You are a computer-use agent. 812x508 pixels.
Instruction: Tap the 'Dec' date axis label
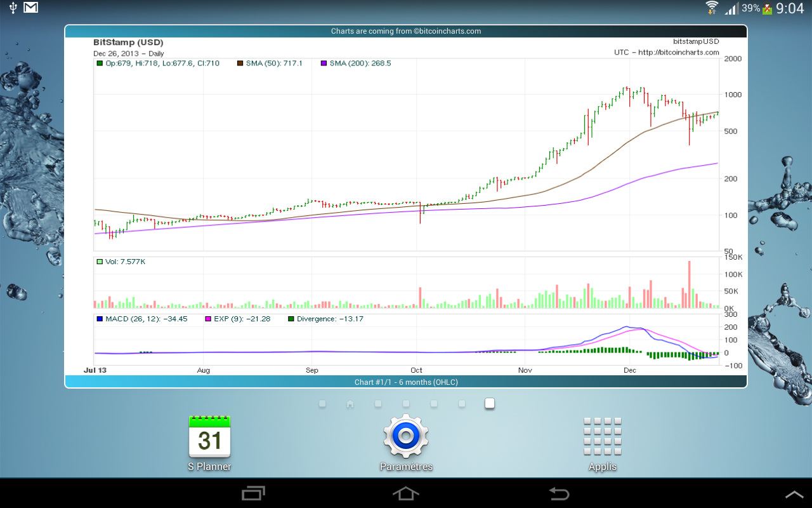[x=629, y=370]
